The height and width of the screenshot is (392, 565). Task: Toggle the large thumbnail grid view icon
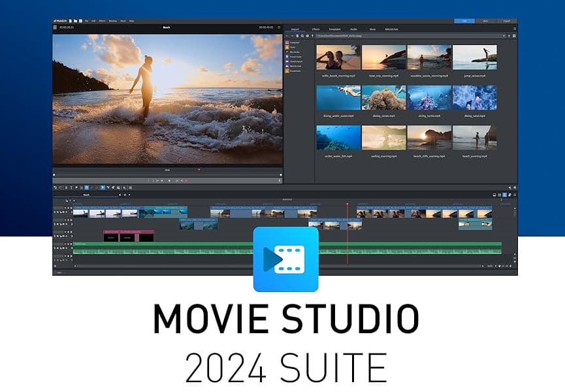tap(514, 36)
